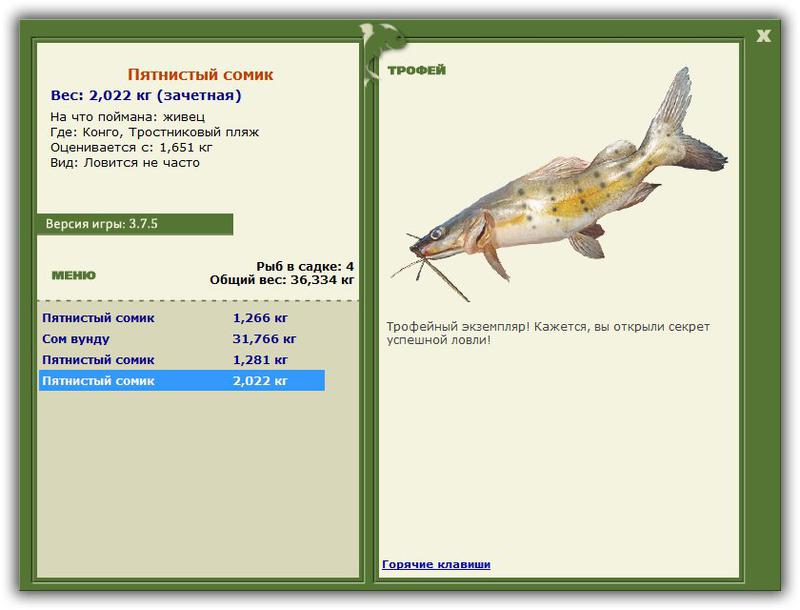Select the Сом вунду row
Image resolution: width=800 pixels, height=610 pixels.
[182, 339]
